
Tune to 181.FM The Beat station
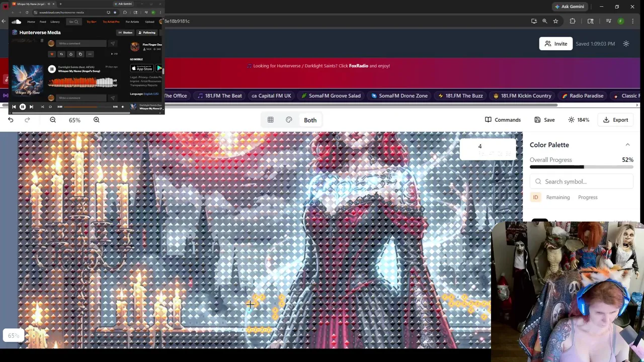point(219,96)
